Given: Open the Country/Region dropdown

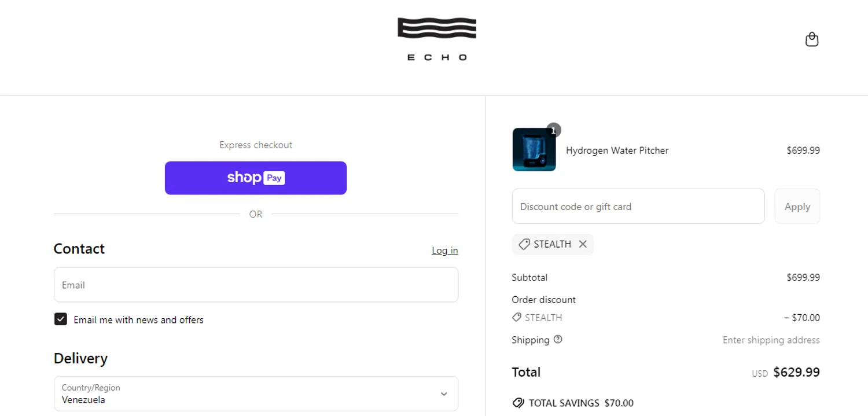Looking at the screenshot, I should pyautogui.click(x=256, y=394).
